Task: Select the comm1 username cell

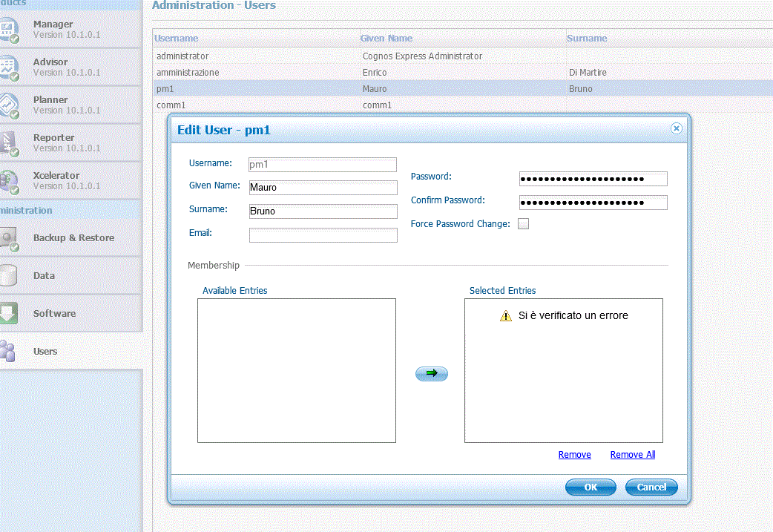Action: pos(171,105)
